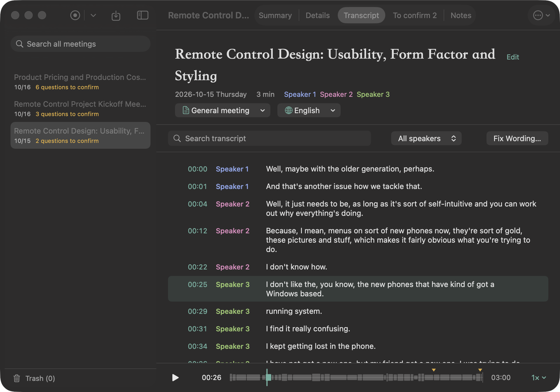The image size is (560, 392).
Task: Click the search magnifier in Search transcript
Action: coord(177,138)
